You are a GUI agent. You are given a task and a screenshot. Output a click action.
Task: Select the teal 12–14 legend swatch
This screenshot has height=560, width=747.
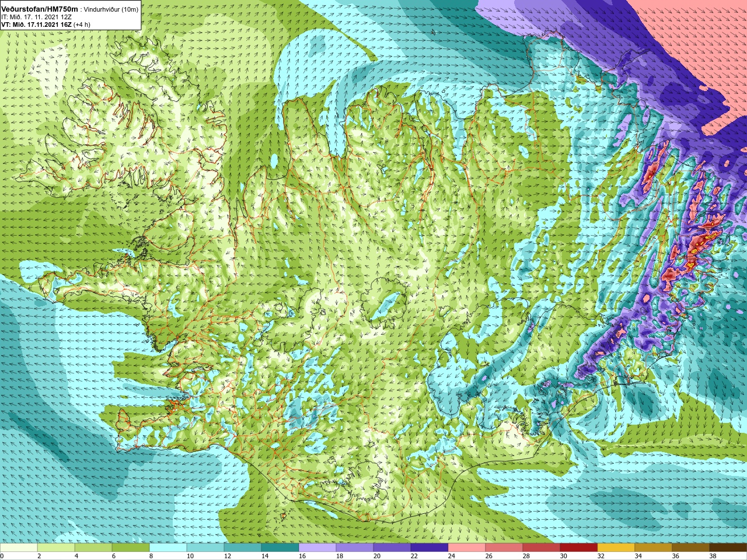point(243,548)
